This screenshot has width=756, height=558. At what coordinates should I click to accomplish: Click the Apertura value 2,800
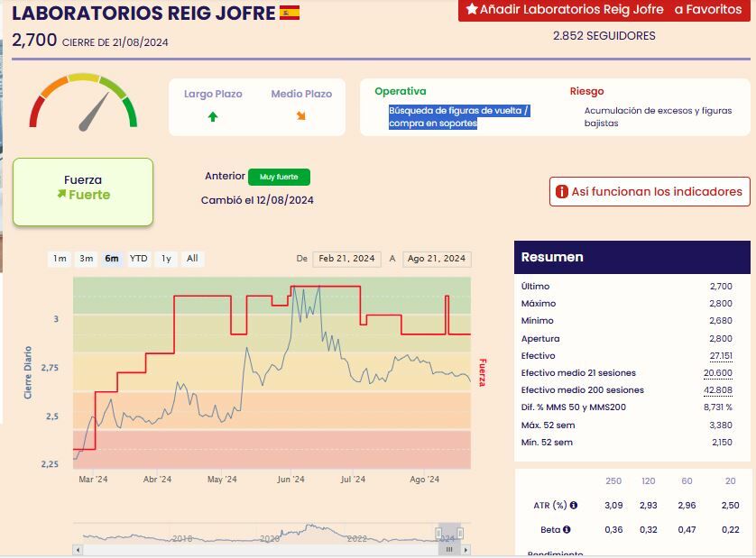(x=721, y=339)
